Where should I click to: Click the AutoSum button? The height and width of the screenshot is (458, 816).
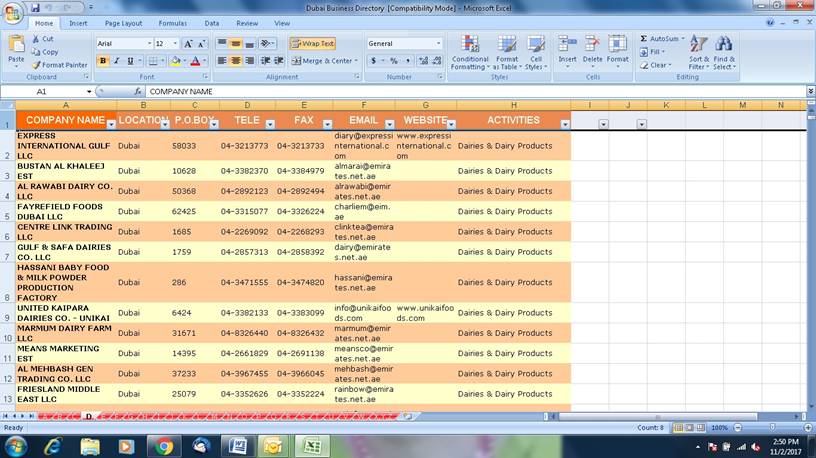(659, 38)
